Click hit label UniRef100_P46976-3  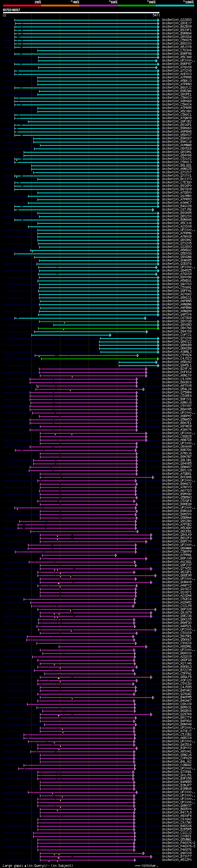[x=179, y=846]
